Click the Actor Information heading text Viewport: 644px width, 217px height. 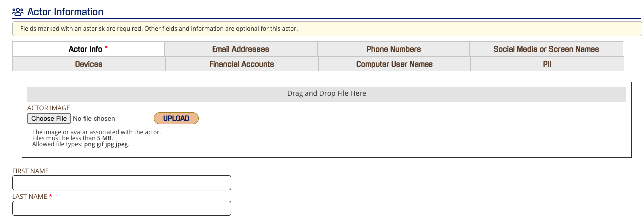[x=65, y=12]
